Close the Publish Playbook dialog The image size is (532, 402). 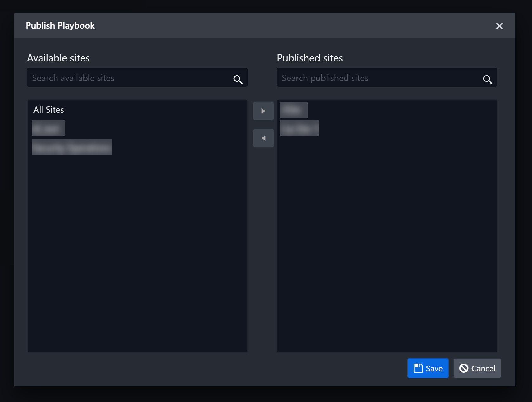(499, 26)
